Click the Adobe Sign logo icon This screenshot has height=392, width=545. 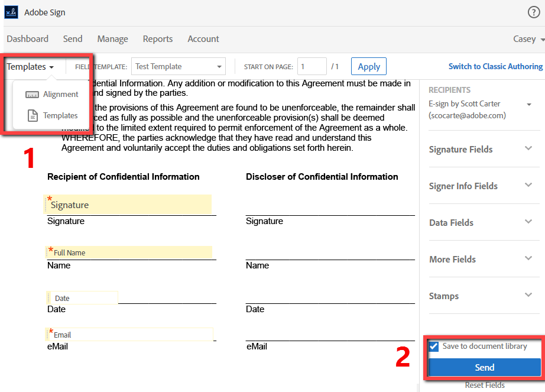(x=11, y=12)
